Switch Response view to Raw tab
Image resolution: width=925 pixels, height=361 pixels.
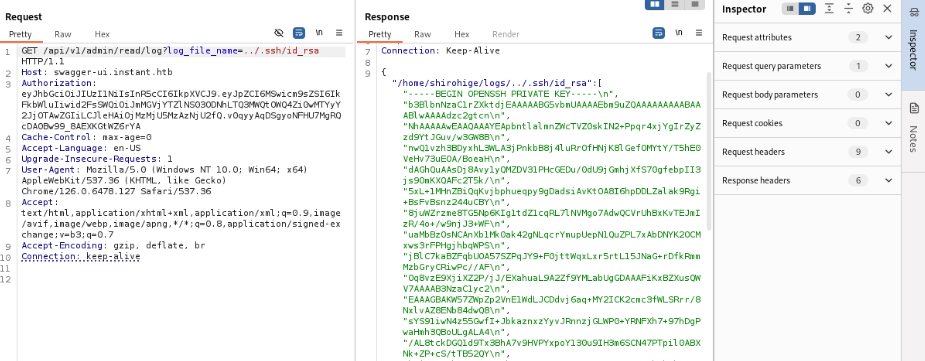[422, 34]
